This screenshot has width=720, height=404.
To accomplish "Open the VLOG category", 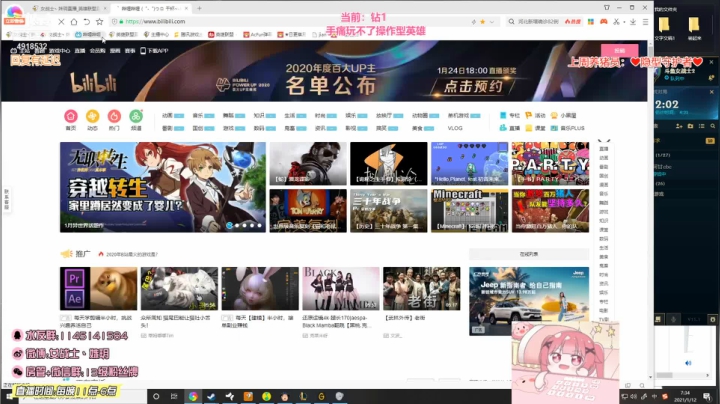I will tap(455, 128).
